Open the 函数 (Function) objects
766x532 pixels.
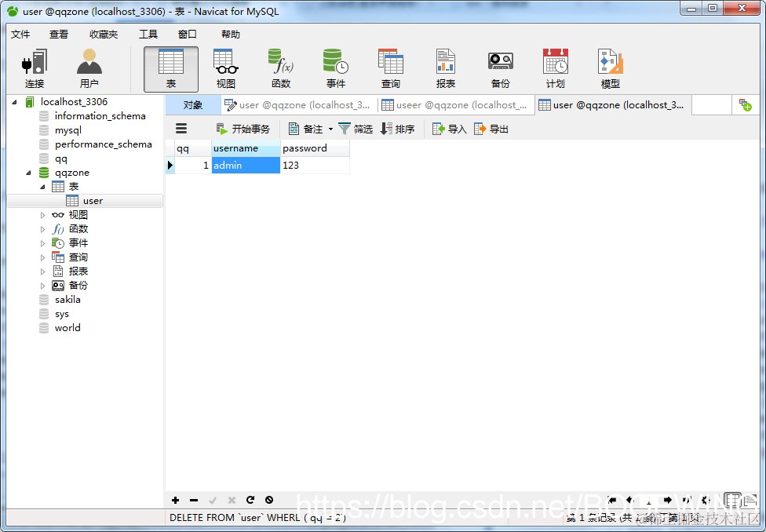281,69
